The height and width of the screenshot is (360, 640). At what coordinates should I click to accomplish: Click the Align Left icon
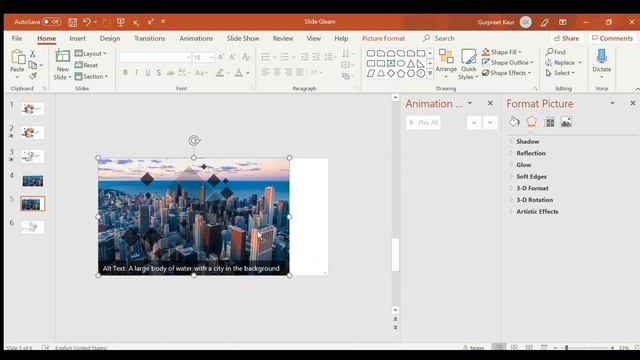coord(265,73)
